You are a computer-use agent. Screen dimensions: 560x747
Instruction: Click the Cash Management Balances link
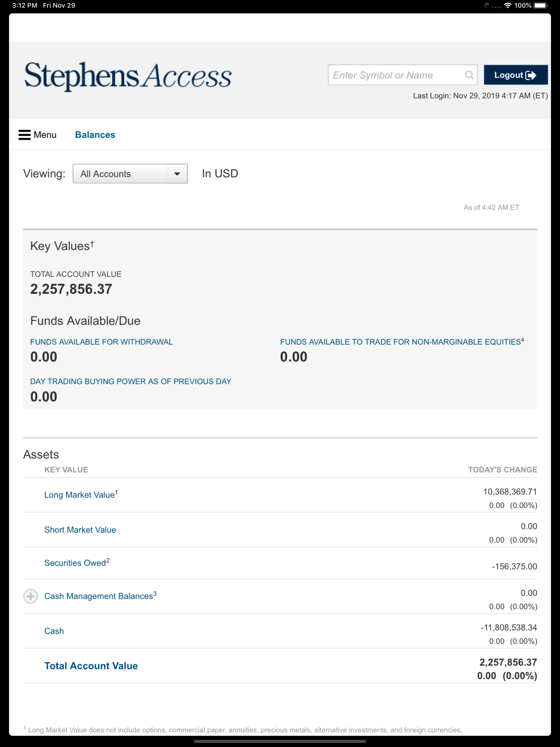pyautogui.click(x=100, y=596)
